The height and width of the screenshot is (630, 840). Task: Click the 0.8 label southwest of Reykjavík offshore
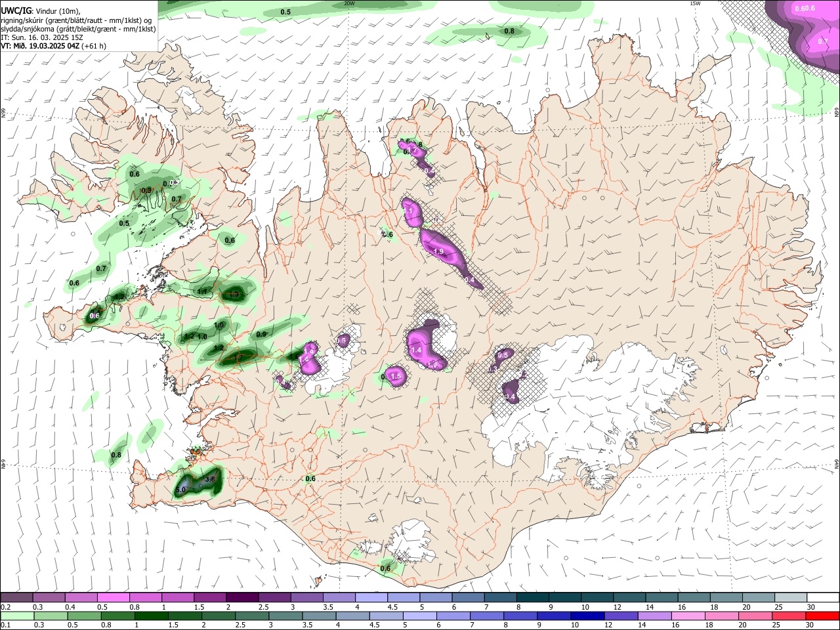click(116, 455)
